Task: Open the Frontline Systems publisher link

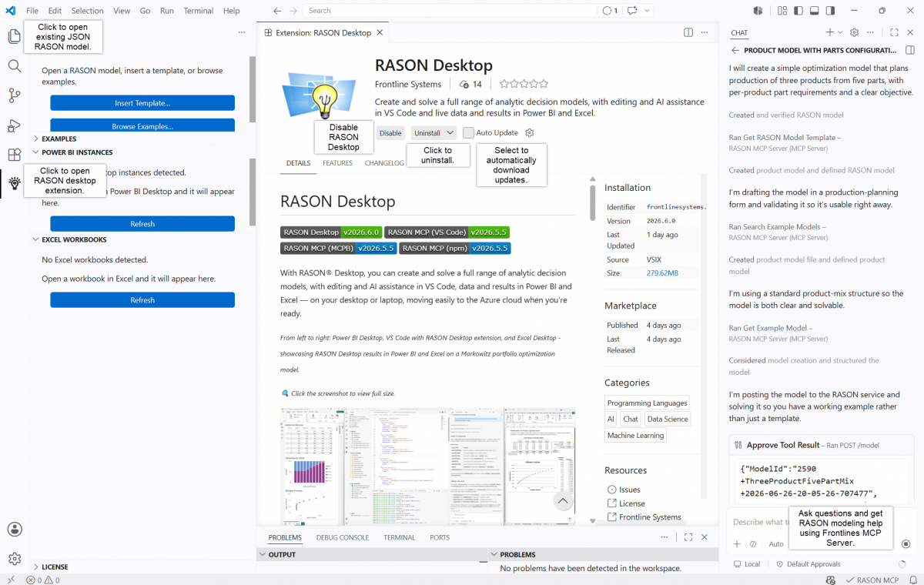Action: [x=408, y=85]
